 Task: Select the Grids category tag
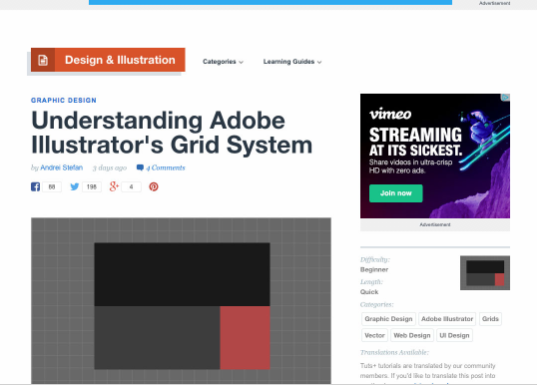(490, 319)
